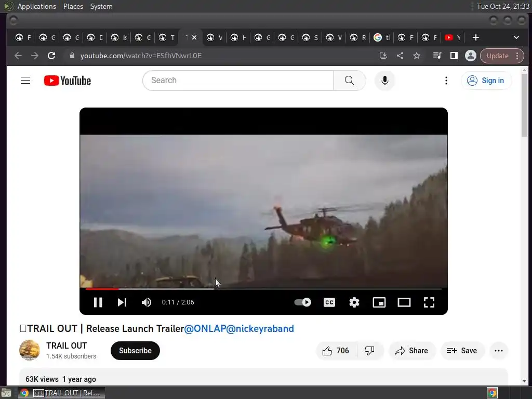The height and width of the screenshot is (399, 532).
Task: Open TRAIL OUT channel avatar
Action: tap(30, 350)
